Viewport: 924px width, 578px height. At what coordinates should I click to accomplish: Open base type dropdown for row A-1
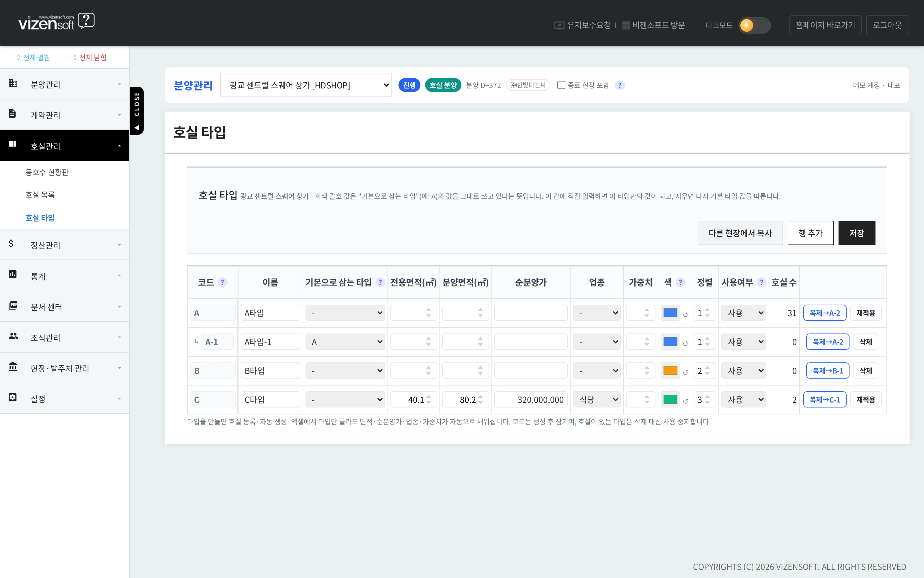click(x=345, y=342)
